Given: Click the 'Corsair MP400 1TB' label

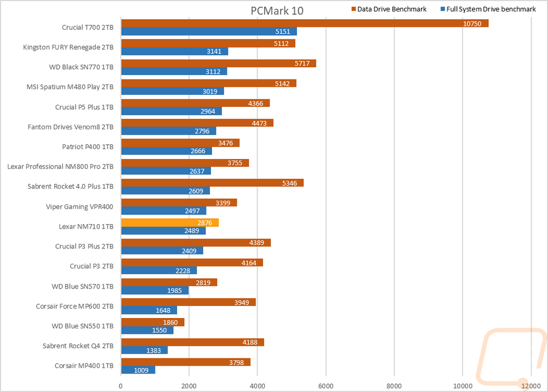Looking at the screenshot, I should [84, 366].
